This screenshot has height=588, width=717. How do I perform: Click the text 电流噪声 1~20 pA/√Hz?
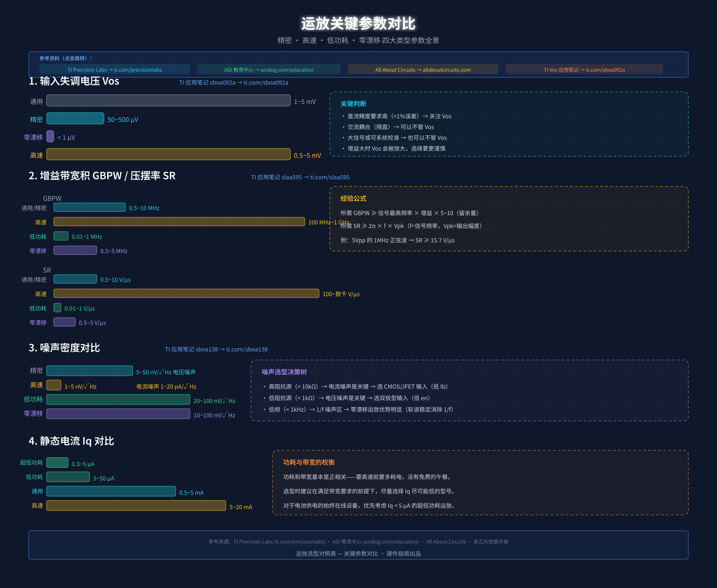click(x=166, y=387)
